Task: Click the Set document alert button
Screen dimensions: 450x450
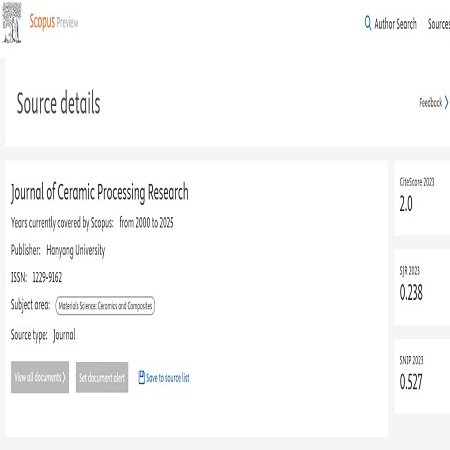Action: pos(102,377)
